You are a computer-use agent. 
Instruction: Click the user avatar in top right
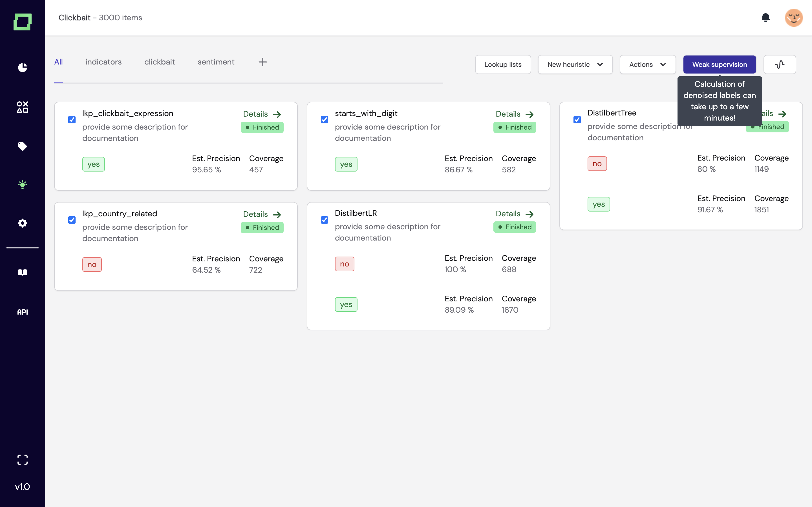(x=794, y=17)
